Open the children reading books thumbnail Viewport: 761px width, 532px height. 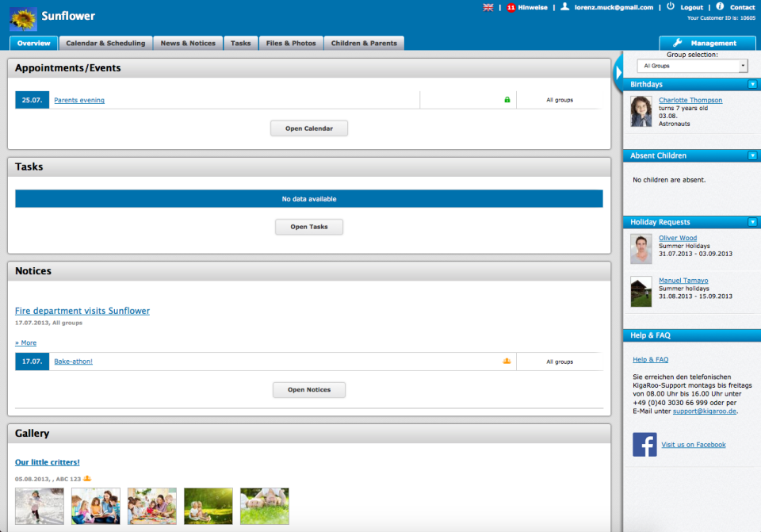coord(96,507)
